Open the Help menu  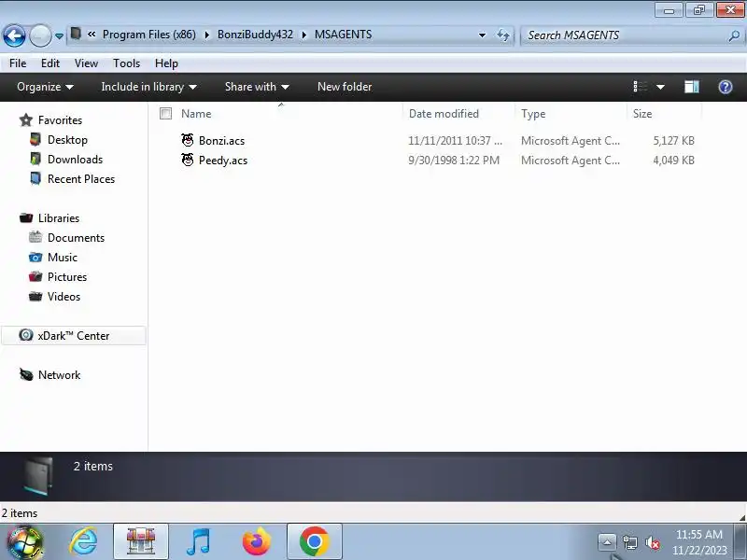[x=166, y=63]
